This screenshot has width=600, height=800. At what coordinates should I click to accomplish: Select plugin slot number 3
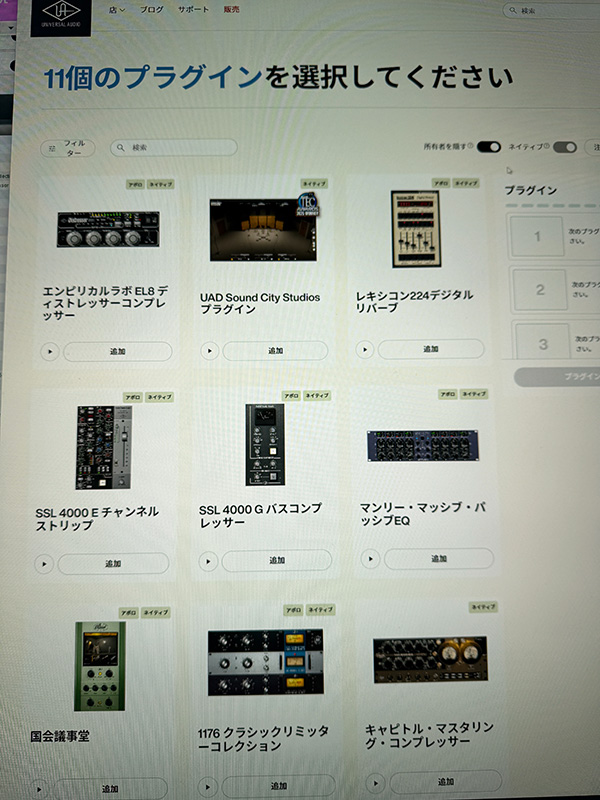click(x=543, y=343)
